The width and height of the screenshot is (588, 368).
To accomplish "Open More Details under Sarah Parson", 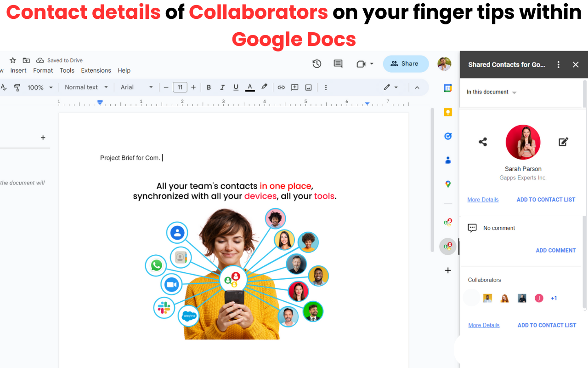I will [483, 200].
